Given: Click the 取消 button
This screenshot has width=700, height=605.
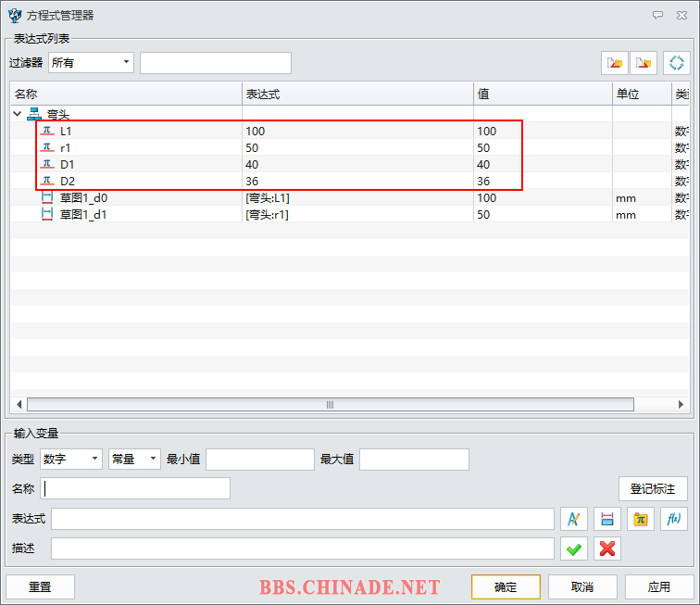Looking at the screenshot, I should coord(582,586).
